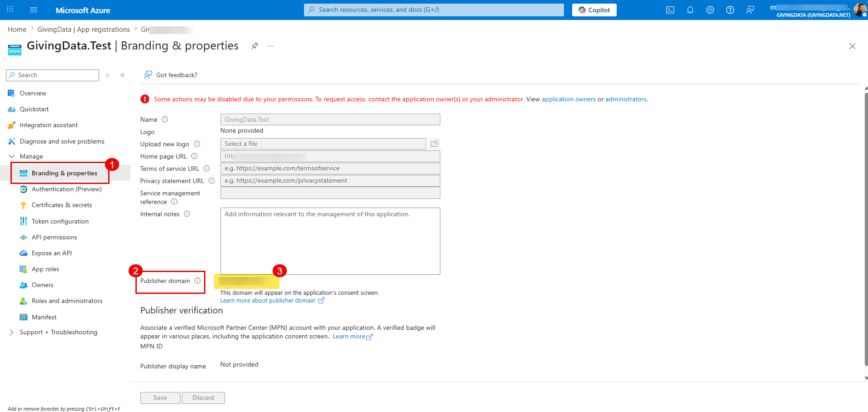Screen dimensions: 868x412
Task: Pin the Branding & properties blade
Action: tap(255, 46)
